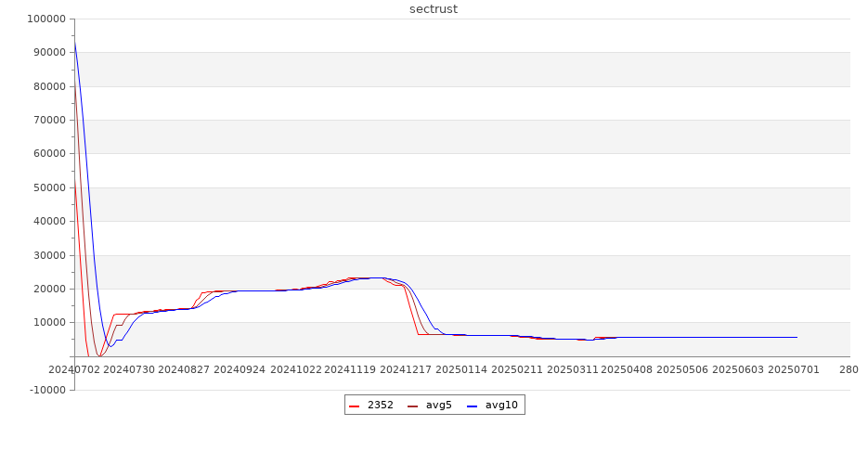Click the blue avg10 legend marker

[x=473, y=406]
